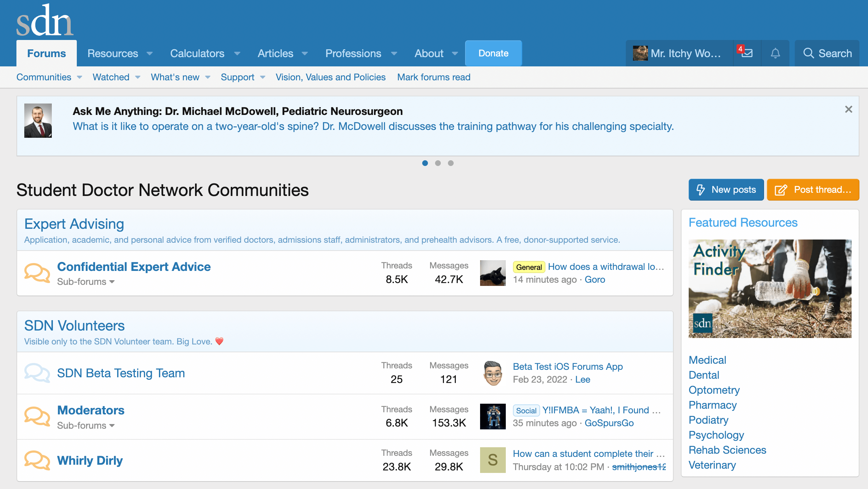Click the General thread prefix tag

pyautogui.click(x=529, y=267)
